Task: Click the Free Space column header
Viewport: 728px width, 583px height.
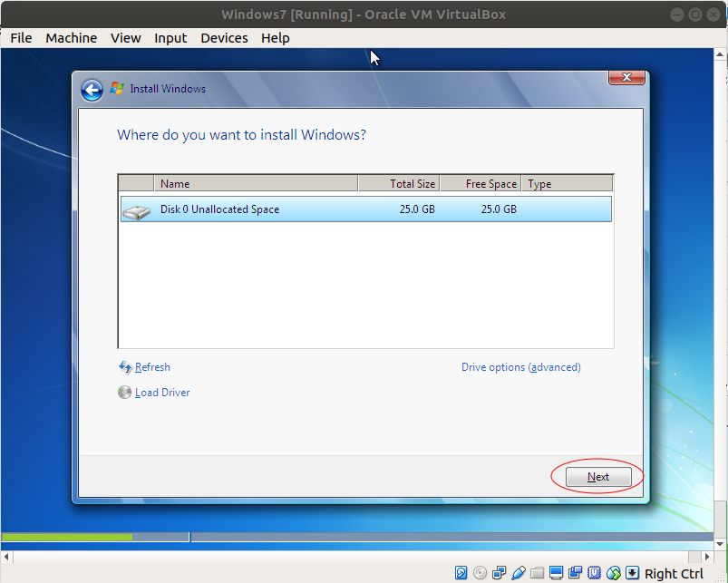Action: [x=480, y=183]
